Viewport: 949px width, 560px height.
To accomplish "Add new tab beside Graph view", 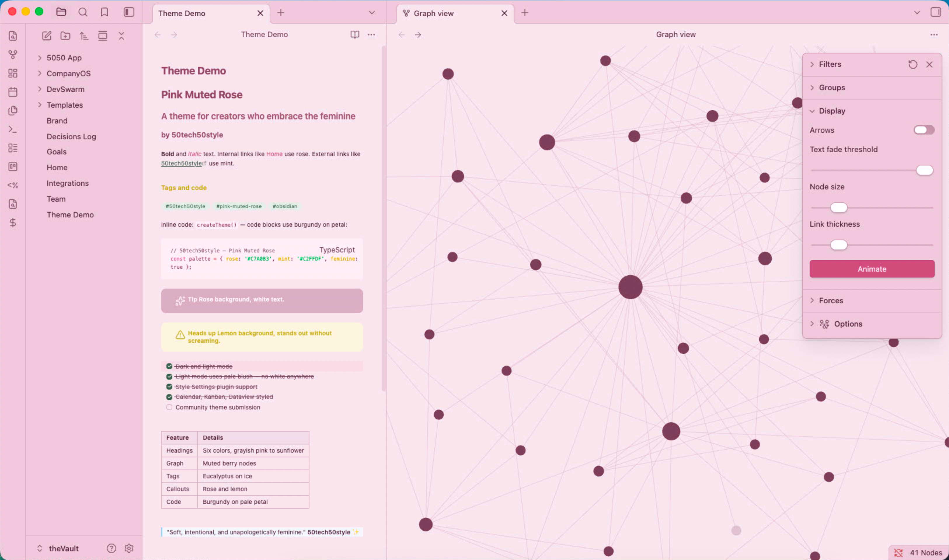I will 525,13.
